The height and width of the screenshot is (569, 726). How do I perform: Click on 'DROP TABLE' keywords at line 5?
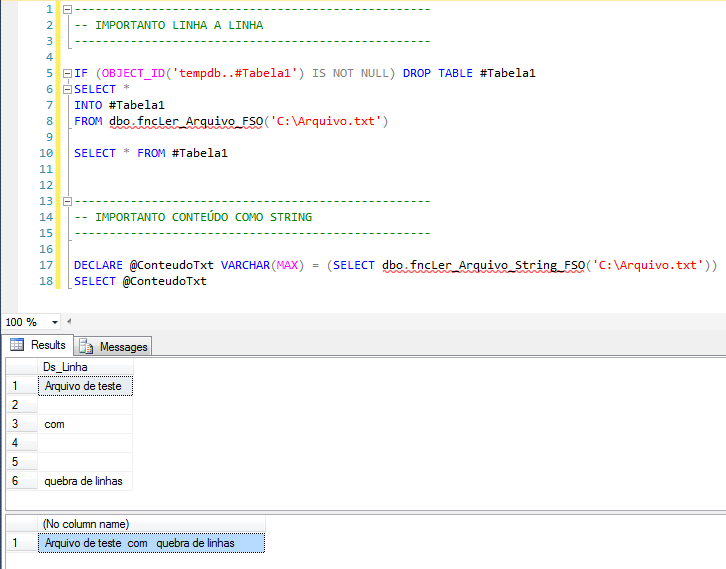tap(438, 73)
